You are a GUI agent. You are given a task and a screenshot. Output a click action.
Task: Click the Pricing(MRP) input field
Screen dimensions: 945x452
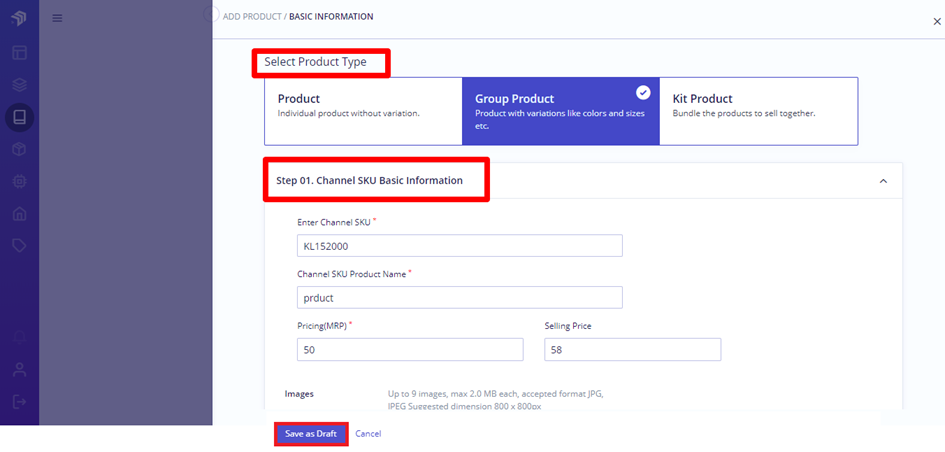click(x=410, y=350)
